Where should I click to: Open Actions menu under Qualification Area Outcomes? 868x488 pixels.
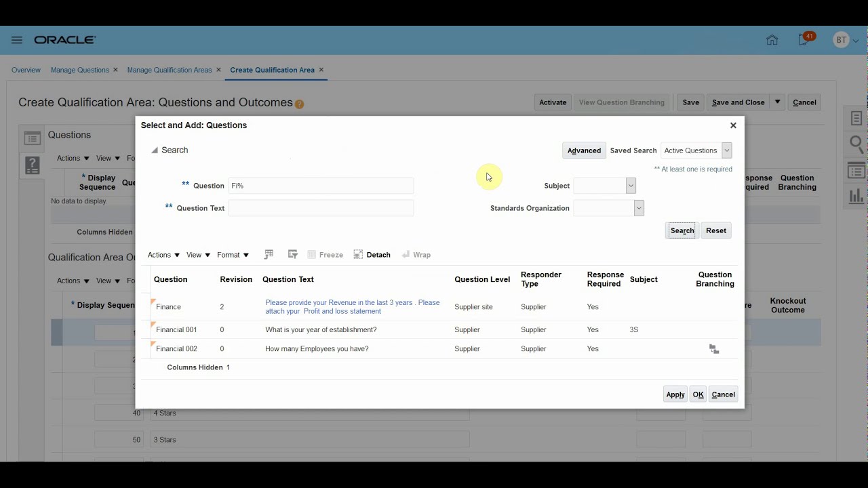(73, 281)
